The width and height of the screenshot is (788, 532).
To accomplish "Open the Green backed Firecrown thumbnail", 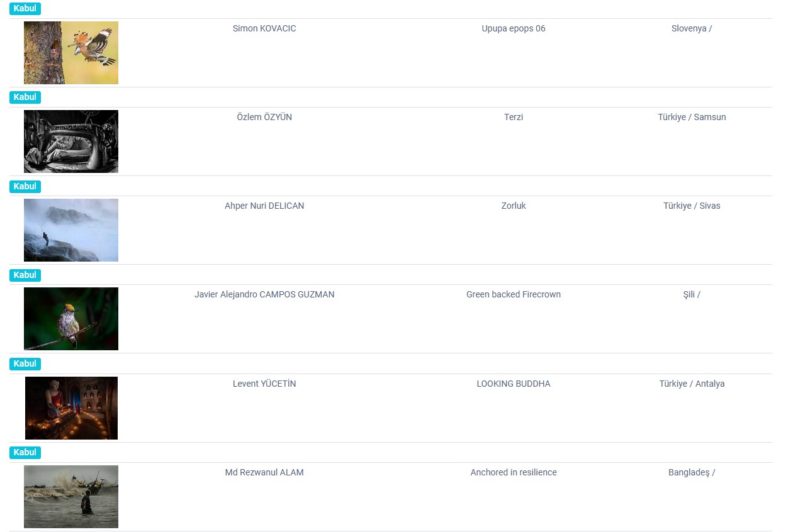I will point(71,319).
